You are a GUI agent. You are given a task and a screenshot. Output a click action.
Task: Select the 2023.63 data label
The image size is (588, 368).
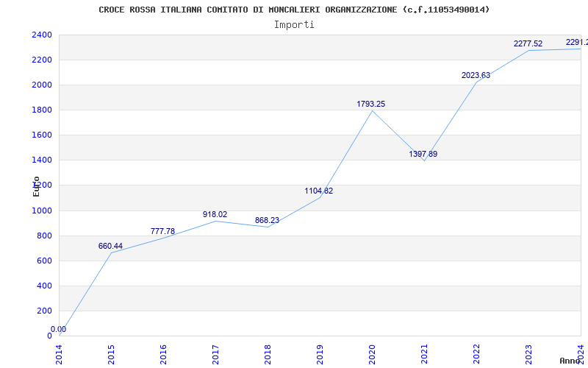click(x=476, y=76)
